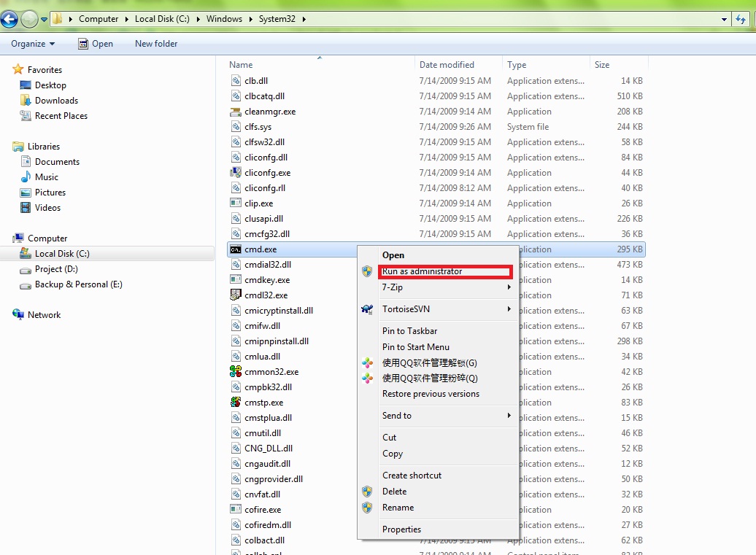The height and width of the screenshot is (555, 756).
Task: Open Downloads in Favorites
Action: 56,100
